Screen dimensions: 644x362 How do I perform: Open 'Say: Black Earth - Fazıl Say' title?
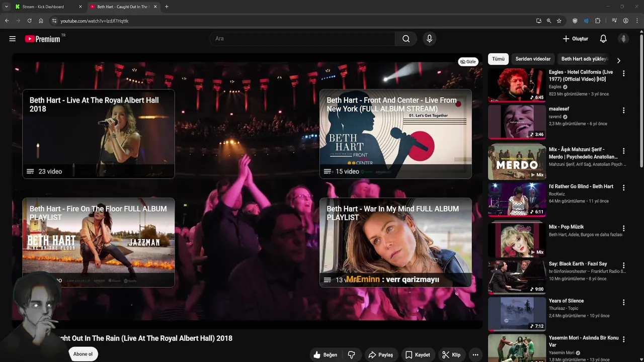(x=578, y=263)
